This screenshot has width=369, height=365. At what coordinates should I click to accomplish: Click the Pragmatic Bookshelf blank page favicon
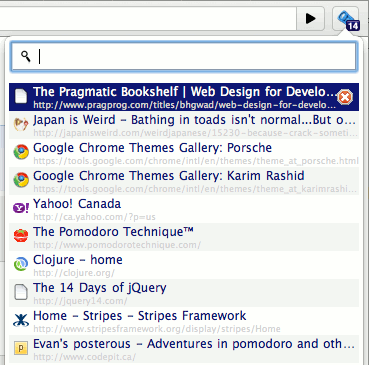pos(21,97)
